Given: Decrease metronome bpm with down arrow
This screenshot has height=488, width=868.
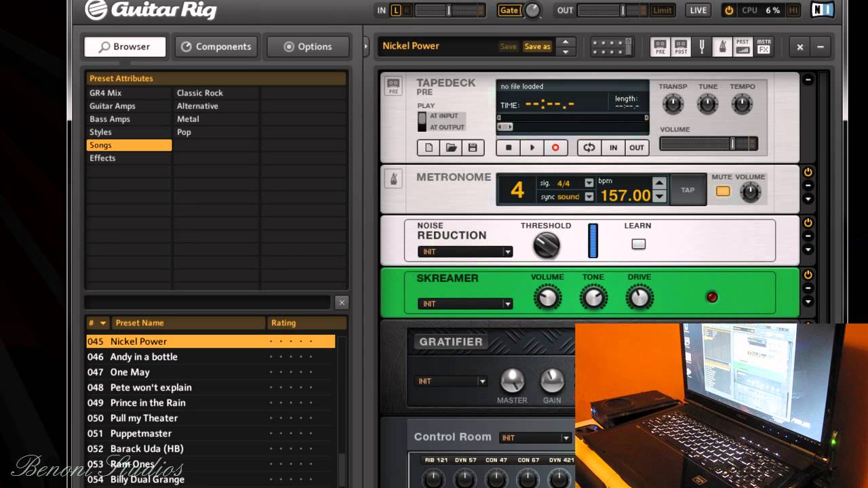Looking at the screenshot, I should point(659,197).
